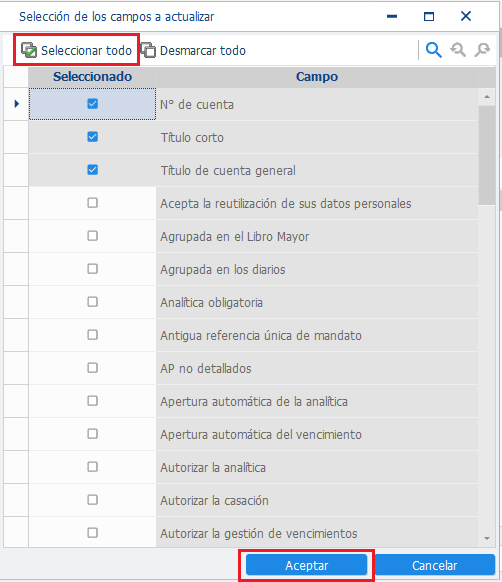Click 'Antigua referencia única de mandato' text
502x582 pixels.
[x=261, y=336]
